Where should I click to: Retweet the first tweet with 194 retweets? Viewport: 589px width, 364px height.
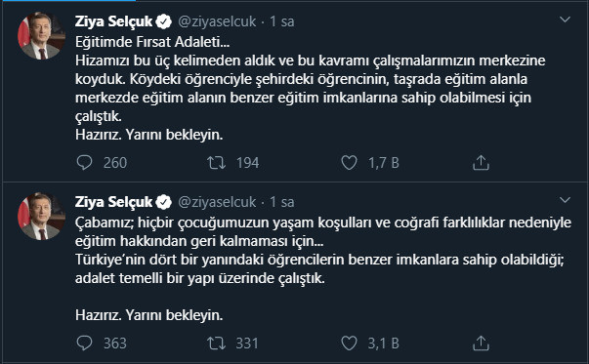[x=217, y=163]
